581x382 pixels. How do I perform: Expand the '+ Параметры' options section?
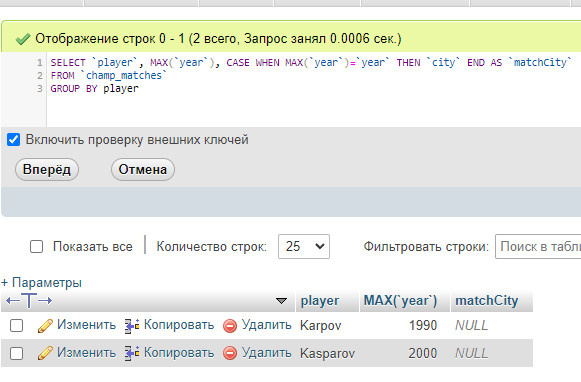(x=42, y=282)
